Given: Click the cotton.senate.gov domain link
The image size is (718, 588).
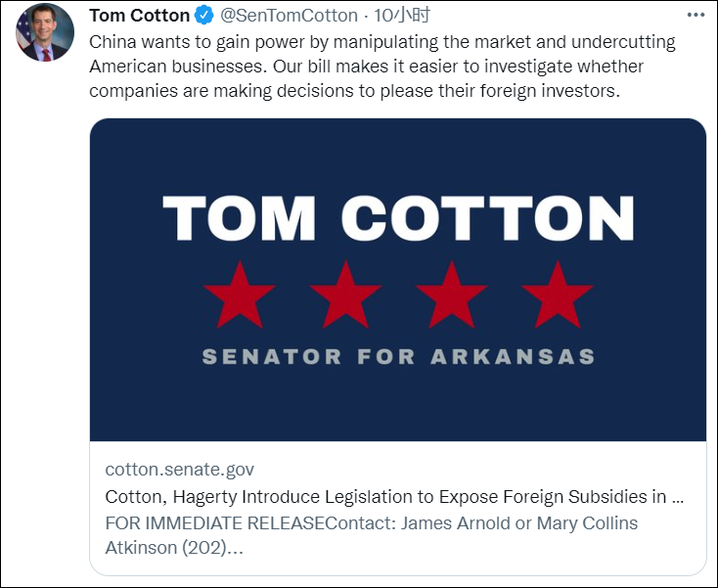Looking at the screenshot, I should tap(179, 470).
